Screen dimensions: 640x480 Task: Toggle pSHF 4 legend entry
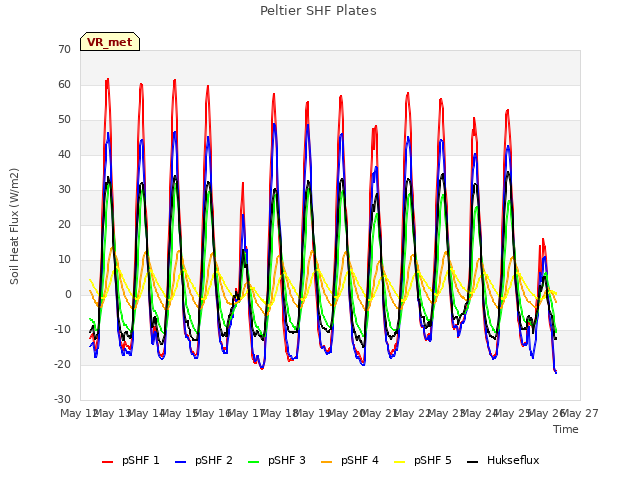pyautogui.click(x=350, y=460)
